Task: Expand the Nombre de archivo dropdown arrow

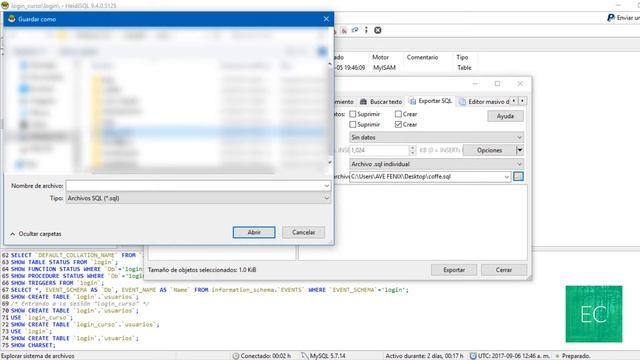Action: [326, 186]
